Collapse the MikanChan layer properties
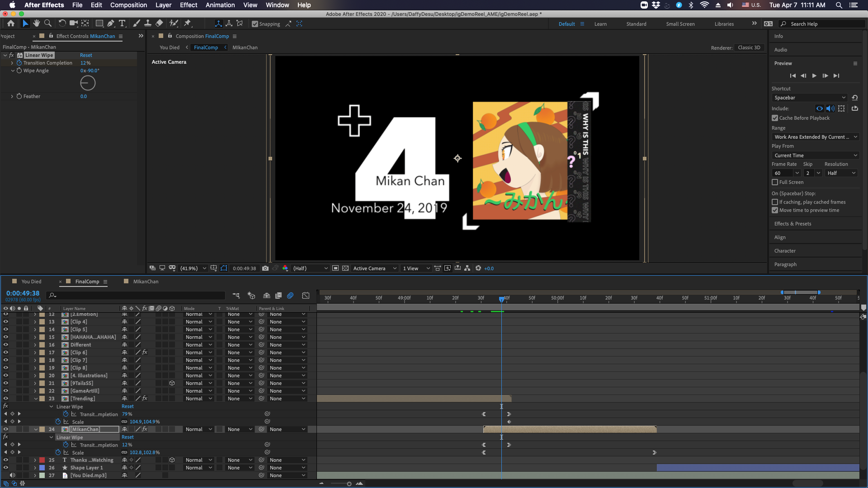Screen dimensions: 868x488 click(36, 429)
